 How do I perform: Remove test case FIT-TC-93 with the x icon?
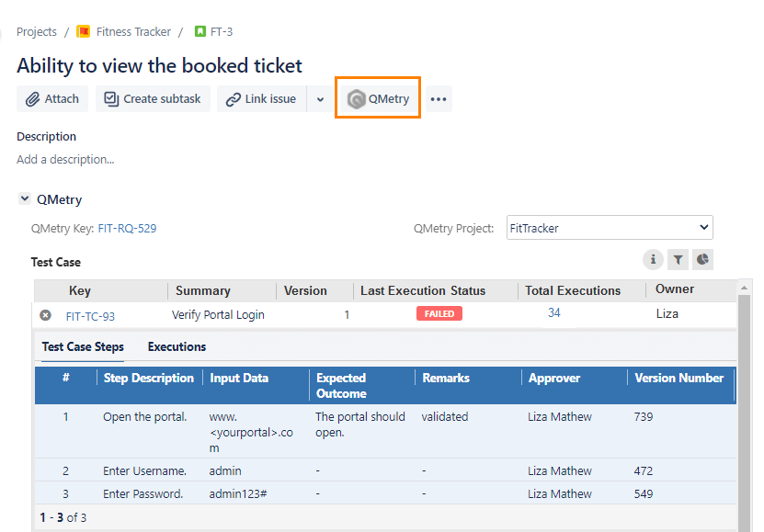pos(45,315)
